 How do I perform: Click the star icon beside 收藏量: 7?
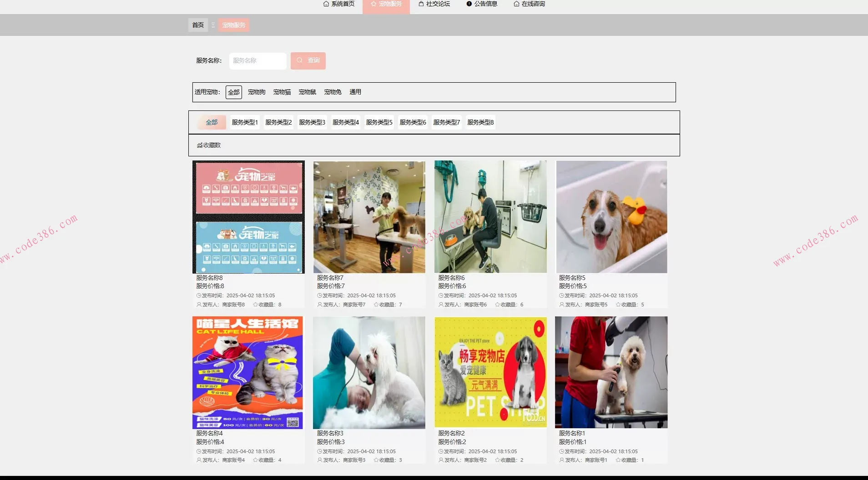[376, 305]
